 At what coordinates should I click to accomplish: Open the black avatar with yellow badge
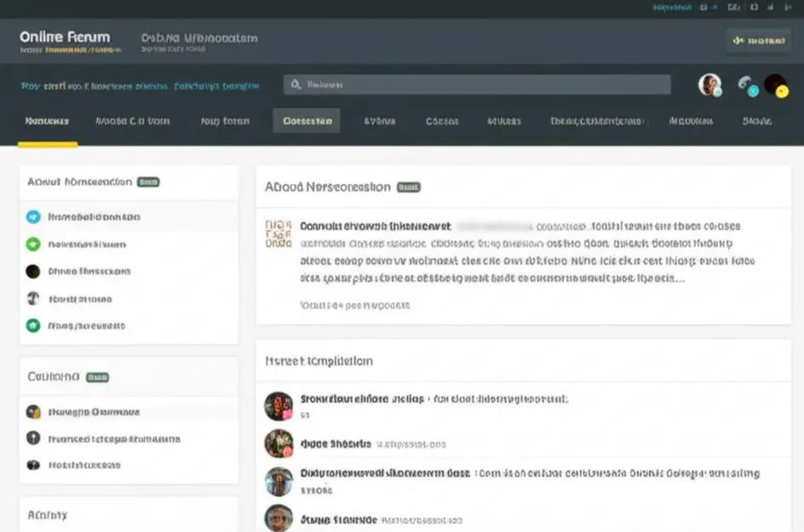coord(776,86)
